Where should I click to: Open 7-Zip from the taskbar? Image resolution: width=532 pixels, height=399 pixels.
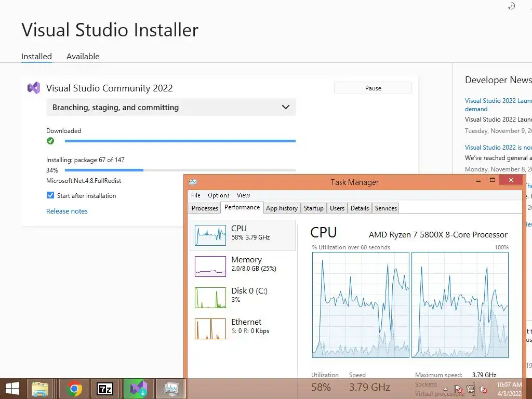point(105,389)
